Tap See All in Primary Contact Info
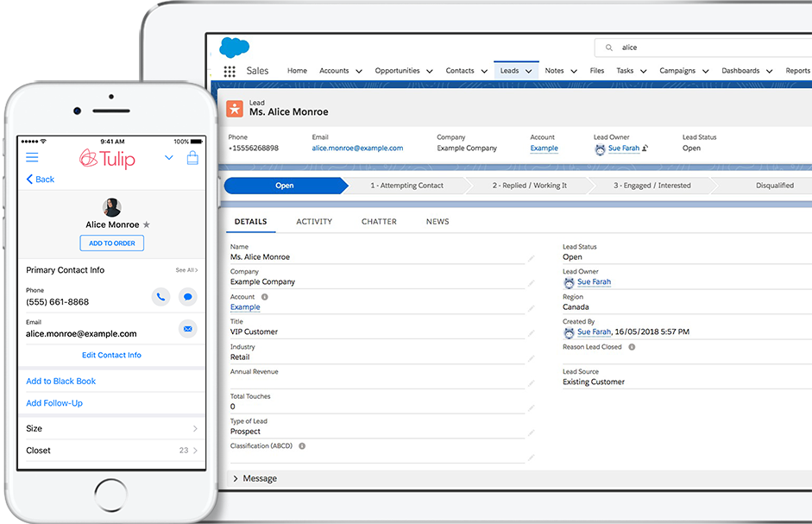Viewport: 812px width, 524px height. [x=186, y=270]
